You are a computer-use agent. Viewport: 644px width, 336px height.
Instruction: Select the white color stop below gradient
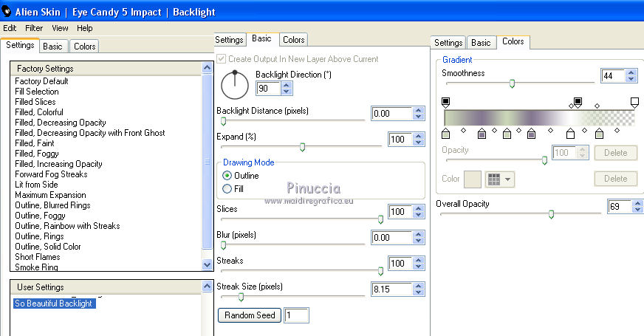(x=570, y=134)
